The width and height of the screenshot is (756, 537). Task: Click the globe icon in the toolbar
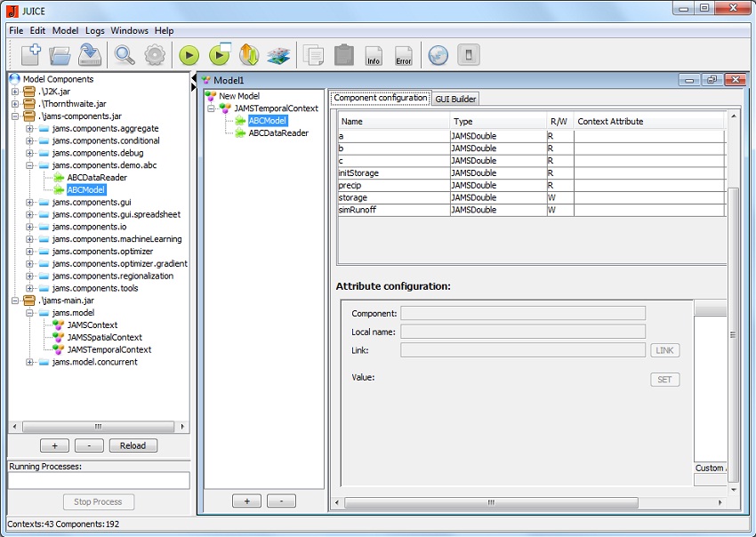pyautogui.click(x=438, y=55)
